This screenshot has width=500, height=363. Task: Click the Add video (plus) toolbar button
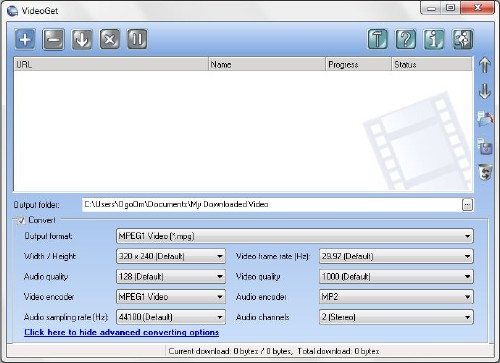25,39
